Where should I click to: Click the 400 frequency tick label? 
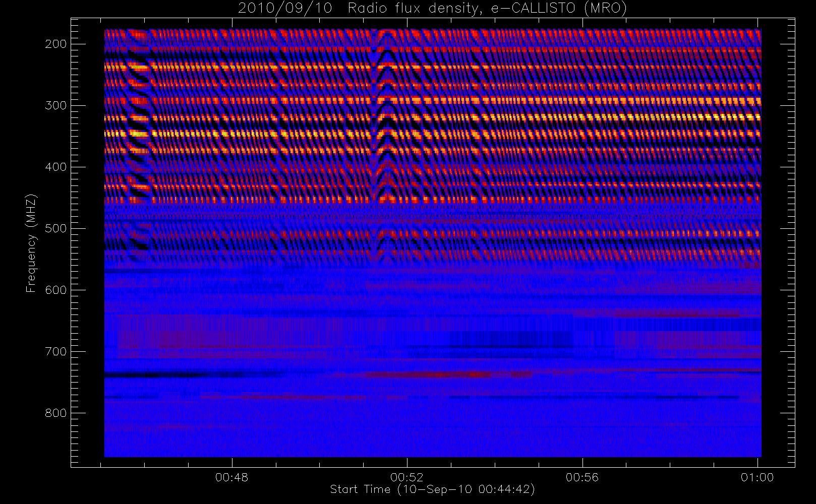click(x=56, y=167)
